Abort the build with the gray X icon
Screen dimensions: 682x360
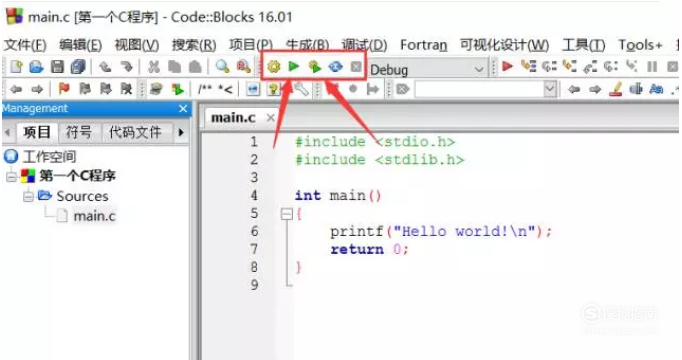point(356,67)
